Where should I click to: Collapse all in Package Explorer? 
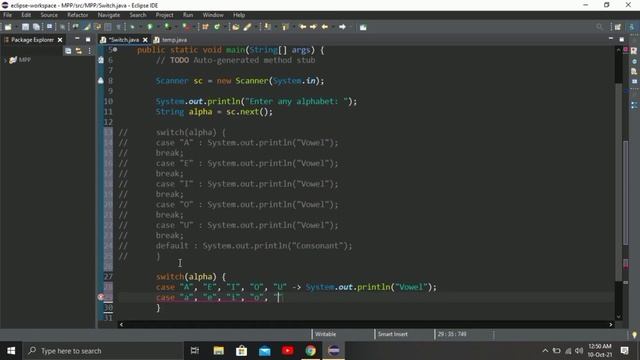(x=68, y=51)
